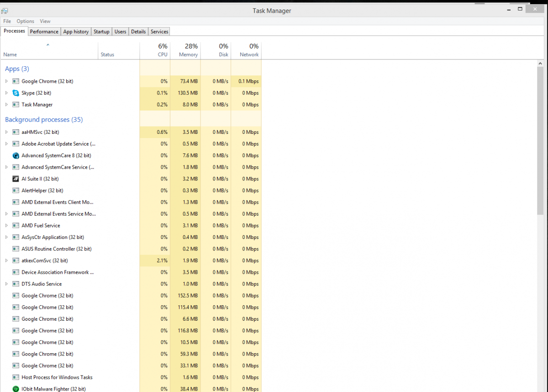The image size is (548, 392).
Task: Select the Apps (3) group header
Action: click(x=17, y=69)
